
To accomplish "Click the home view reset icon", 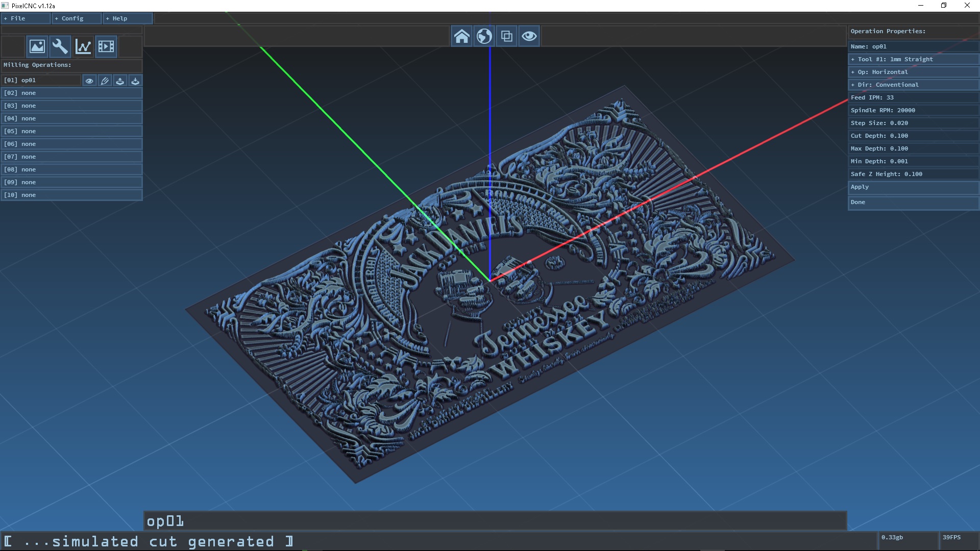I will click(x=461, y=36).
